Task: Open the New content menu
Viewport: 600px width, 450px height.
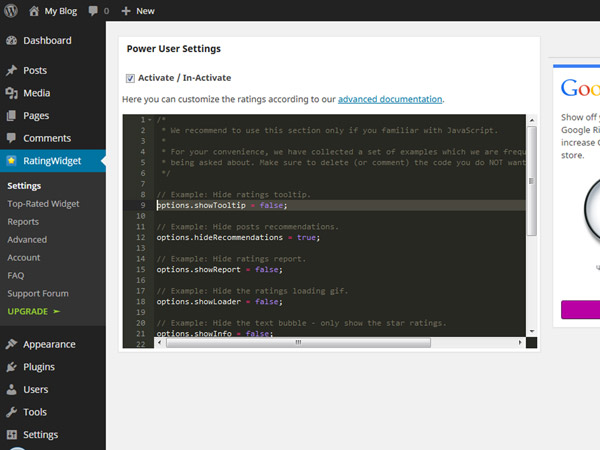Action: [x=138, y=11]
